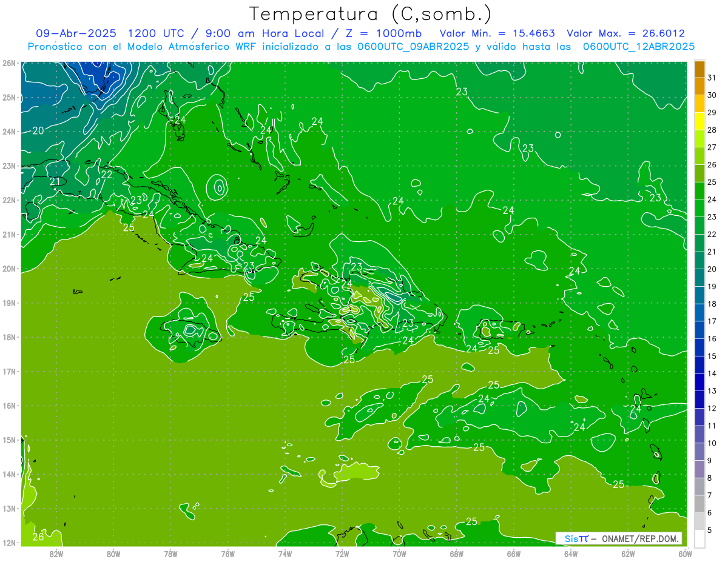
Task: Click the '20N' latitude axis label
Action: pyautogui.click(x=8, y=269)
